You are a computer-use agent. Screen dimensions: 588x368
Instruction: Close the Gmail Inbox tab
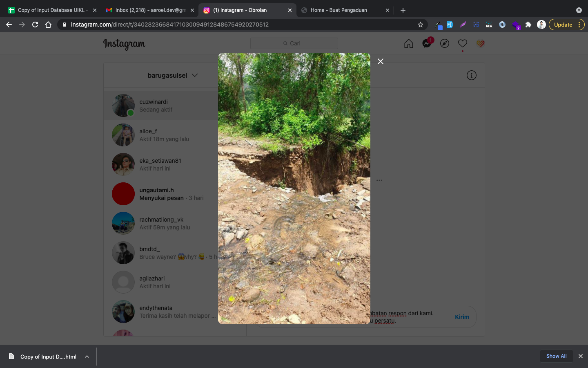(192, 10)
